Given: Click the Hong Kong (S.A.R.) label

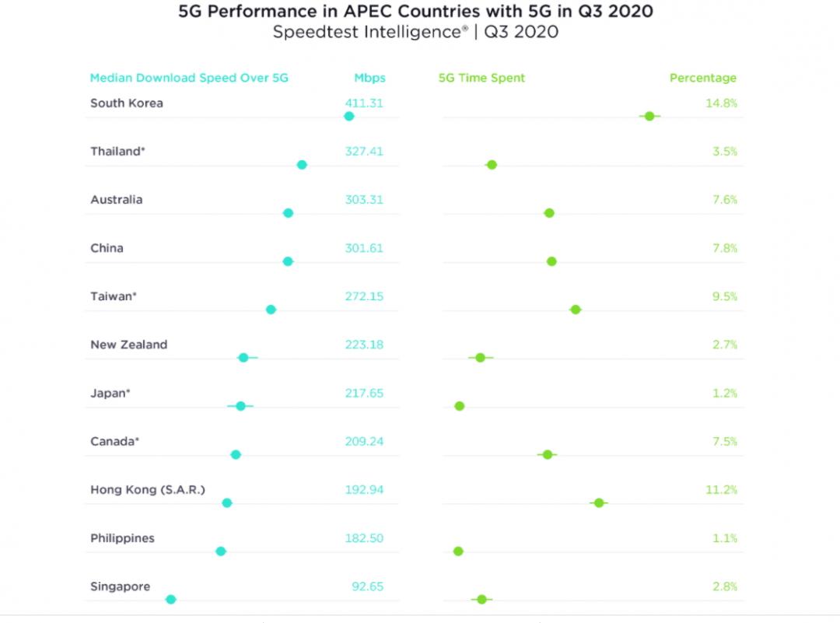Looking at the screenshot, I should [x=148, y=490].
